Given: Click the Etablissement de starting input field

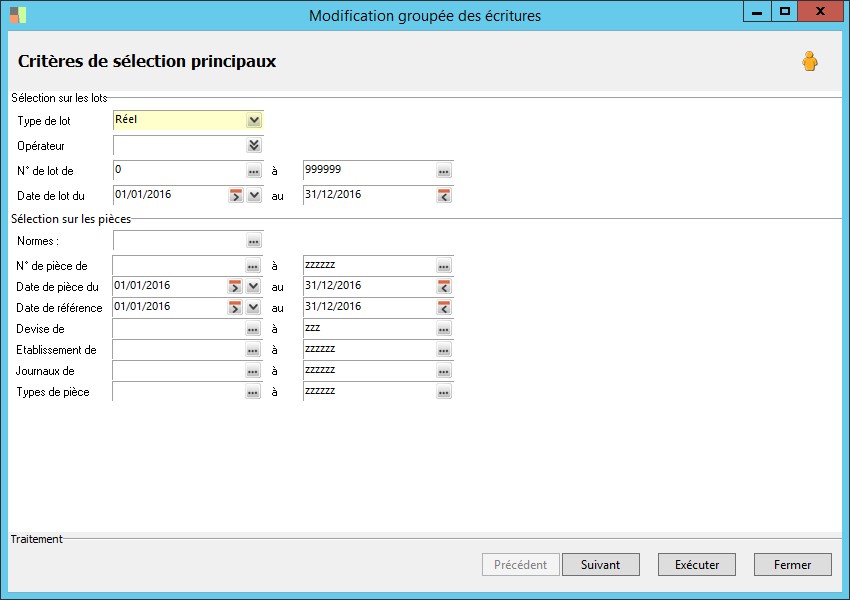Looking at the screenshot, I should pyautogui.click(x=178, y=350).
